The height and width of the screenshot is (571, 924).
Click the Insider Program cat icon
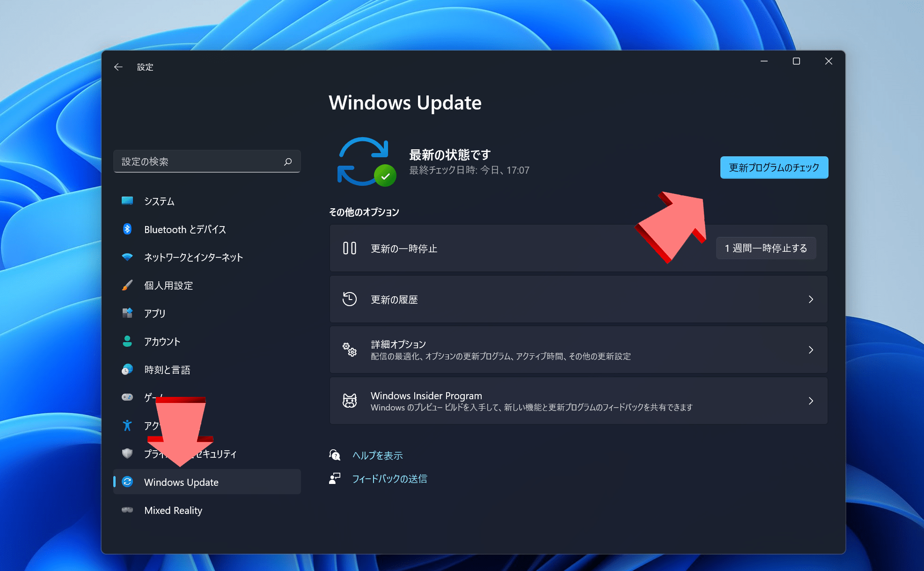coord(350,401)
